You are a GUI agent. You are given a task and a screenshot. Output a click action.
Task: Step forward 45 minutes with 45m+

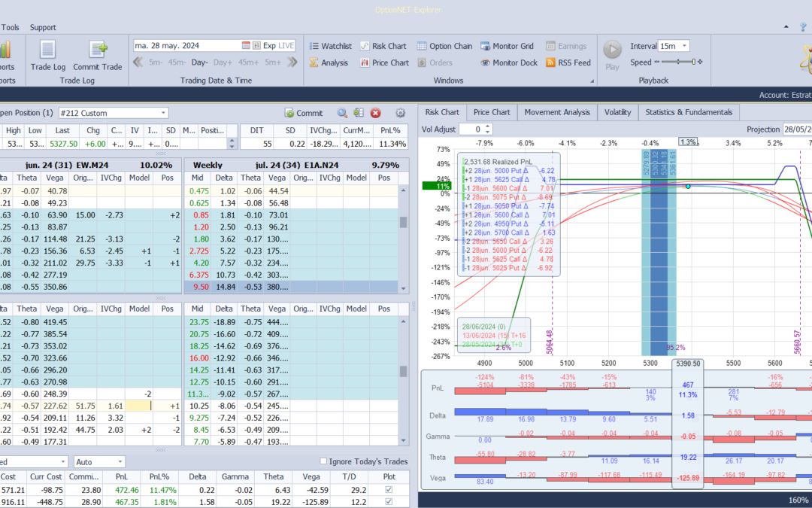(249, 62)
